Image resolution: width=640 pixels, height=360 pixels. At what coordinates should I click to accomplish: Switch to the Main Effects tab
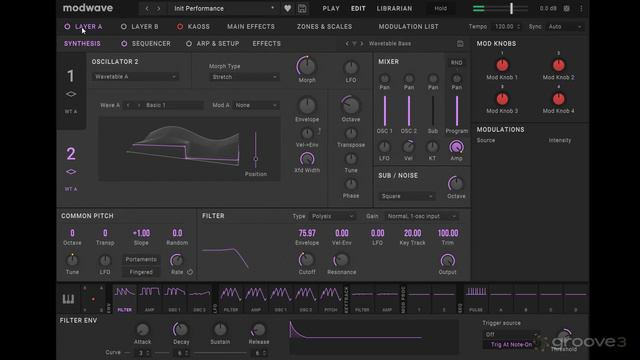pyautogui.click(x=251, y=27)
